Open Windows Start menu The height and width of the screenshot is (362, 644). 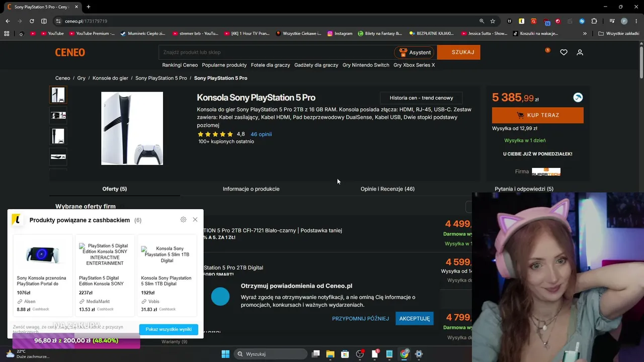tap(225, 354)
